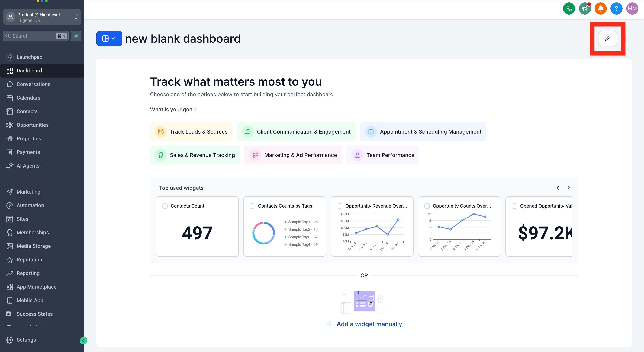Viewport: 644px width, 352px height.
Task: Click the green phone dialer icon
Action: (x=569, y=8)
